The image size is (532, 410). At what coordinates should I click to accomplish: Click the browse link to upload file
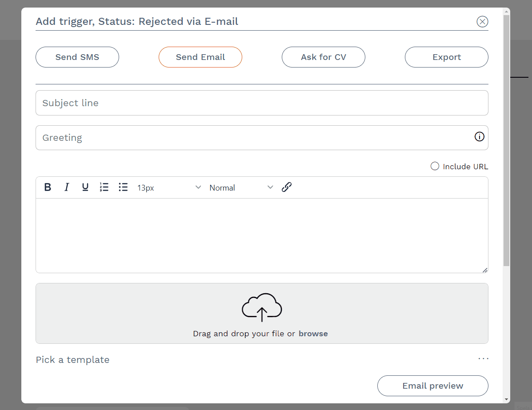(313, 334)
